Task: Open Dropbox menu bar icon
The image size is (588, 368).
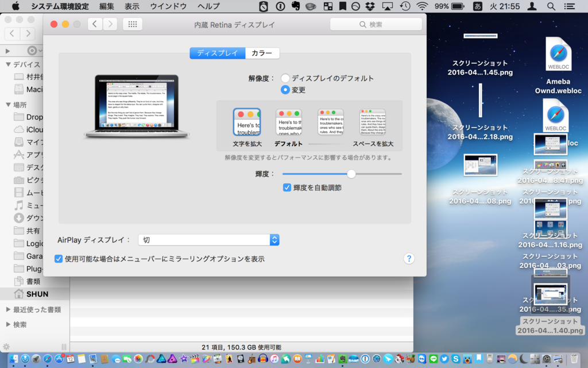Action: pyautogui.click(x=370, y=6)
